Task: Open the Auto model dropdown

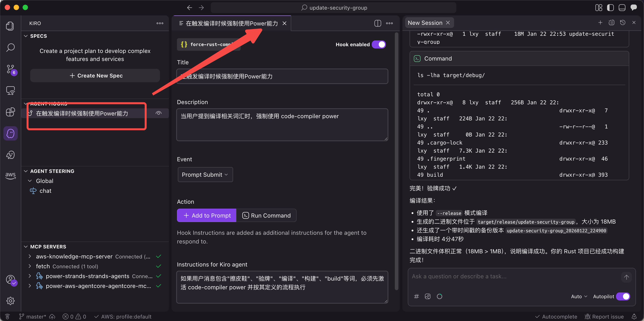Action: pyautogui.click(x=578, y=296)
